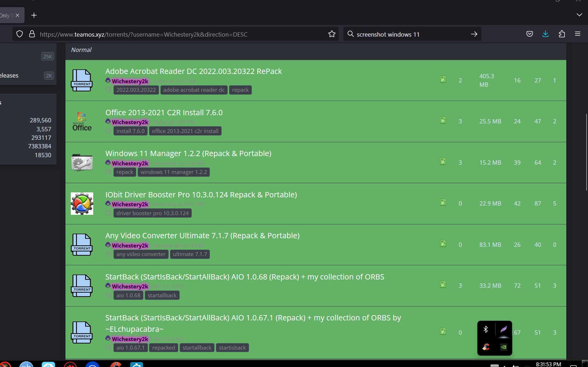Open Any Video Converter Ultimate title

(202, 235)
